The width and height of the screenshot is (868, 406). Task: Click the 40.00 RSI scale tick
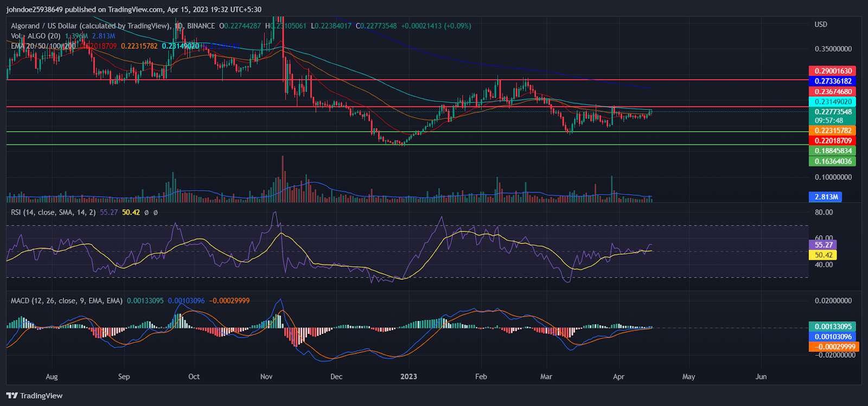click(824, 265)
